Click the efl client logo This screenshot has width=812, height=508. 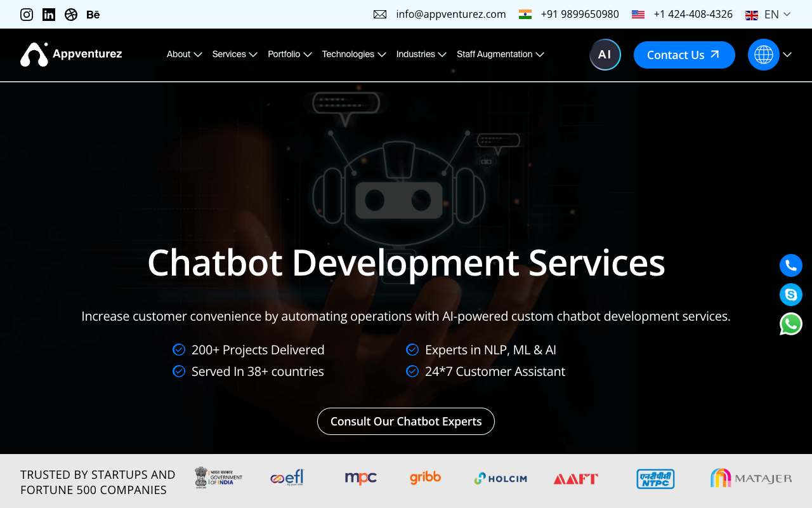287,478
